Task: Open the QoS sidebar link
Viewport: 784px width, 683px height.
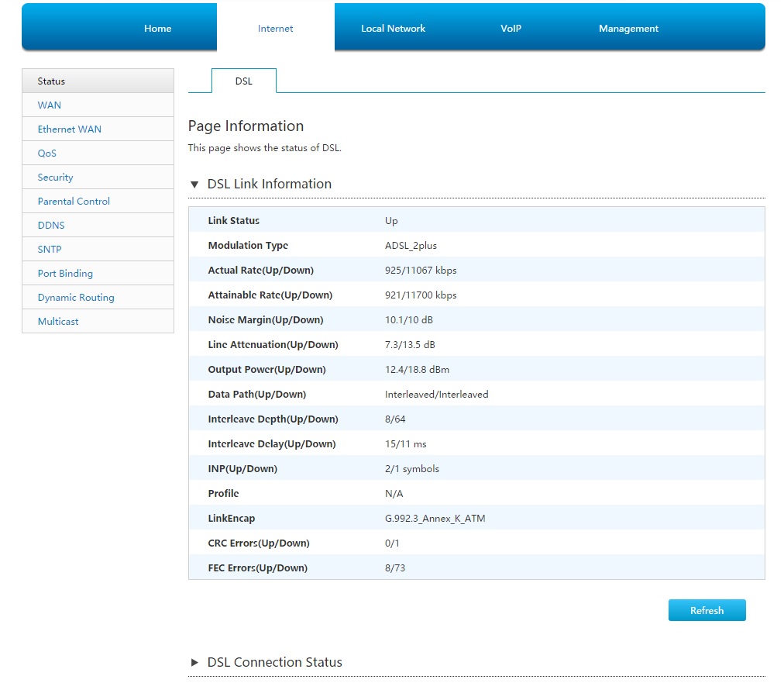Action: [47, 154]
